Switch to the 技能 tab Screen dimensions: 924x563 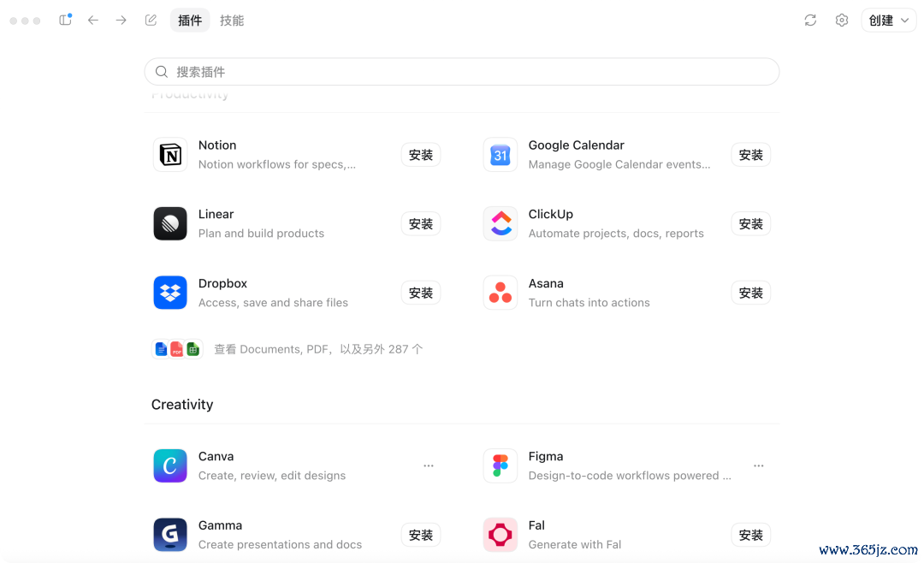pos(232,21)
